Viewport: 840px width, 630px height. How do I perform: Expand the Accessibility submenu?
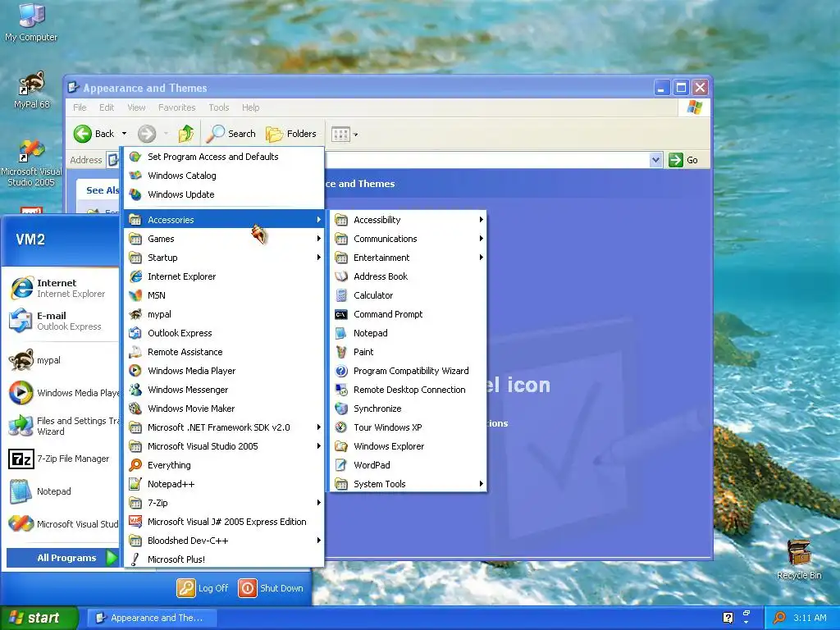click(408, 220)
